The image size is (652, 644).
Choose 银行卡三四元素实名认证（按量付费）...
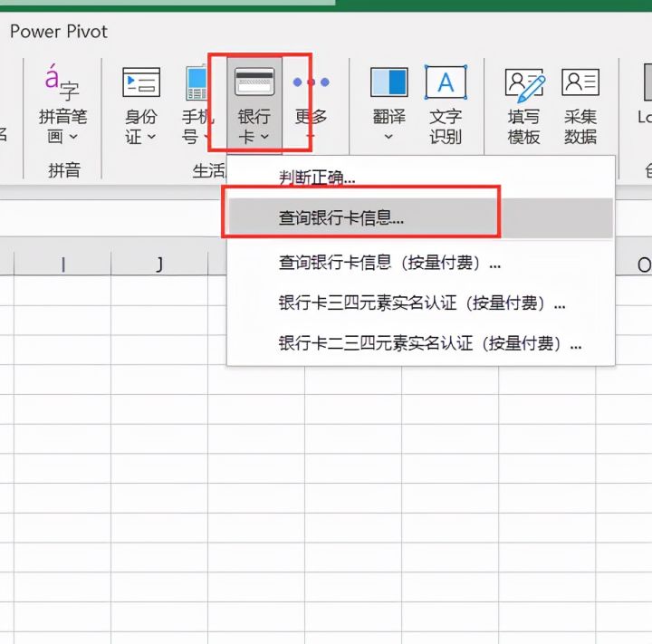(x=420, y=303)
